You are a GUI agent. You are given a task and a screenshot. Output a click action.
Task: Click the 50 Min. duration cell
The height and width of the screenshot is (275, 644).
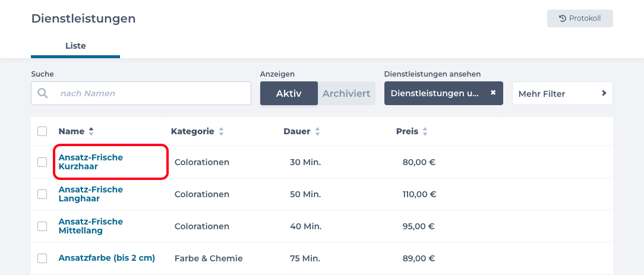(x=305, y=194)
